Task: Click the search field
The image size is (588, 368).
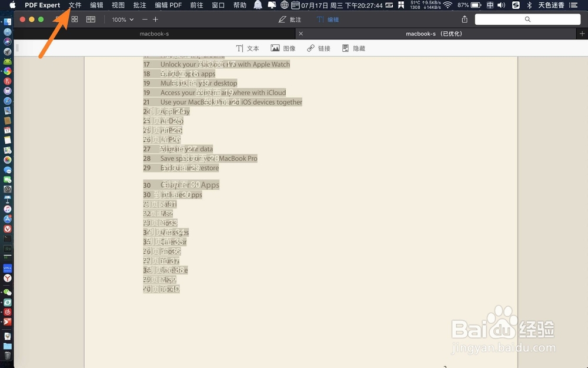Action: (527, 19)
